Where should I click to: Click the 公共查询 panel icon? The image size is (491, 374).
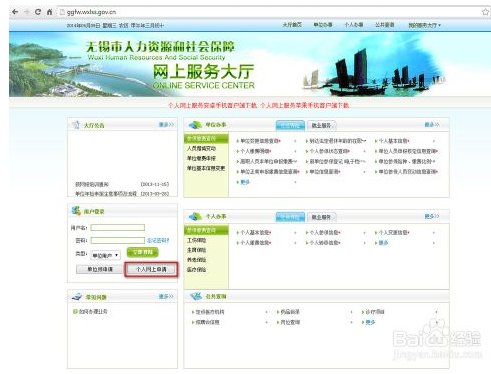click(196, 296)
